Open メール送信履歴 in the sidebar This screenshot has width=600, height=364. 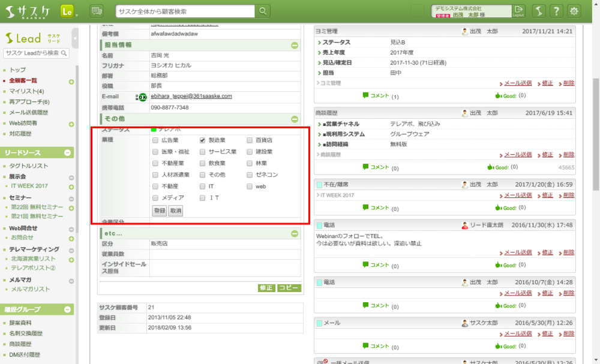[29, 113]
